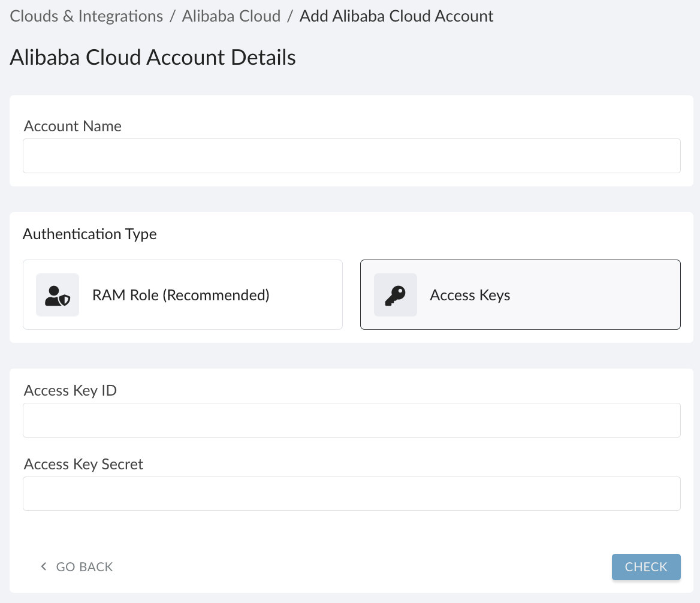Click the person-with-shield icon in RAM Role card
The width and height of the screenshot is (700, 603).
tap(58, 294)
